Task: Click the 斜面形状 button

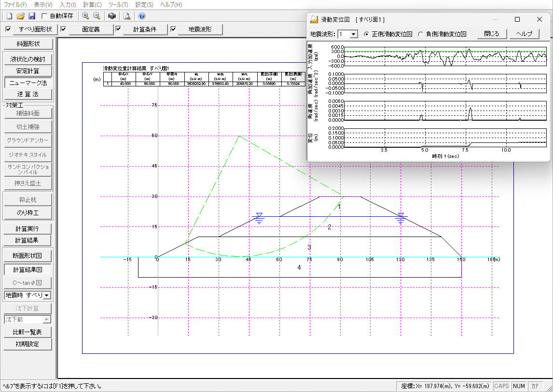Action: [28, 44]
